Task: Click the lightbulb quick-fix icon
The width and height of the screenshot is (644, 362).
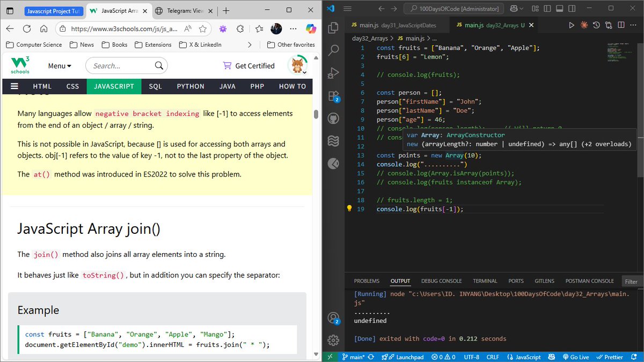Action: [349, 209]
